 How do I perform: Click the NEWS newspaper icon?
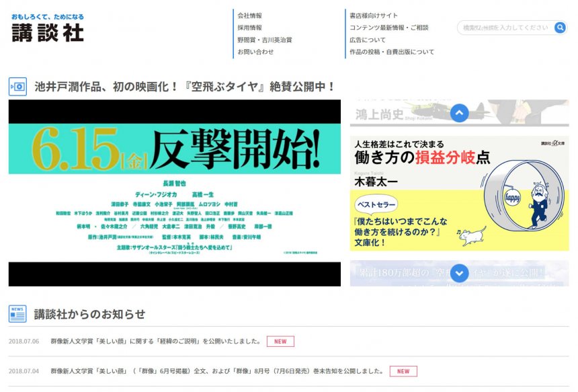[17, 314]
